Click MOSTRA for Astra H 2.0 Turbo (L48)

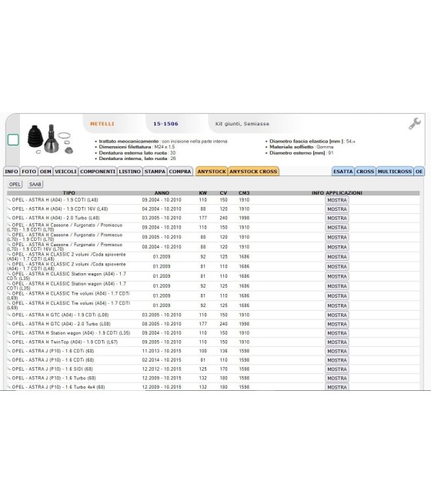click(x=337, y=218)
